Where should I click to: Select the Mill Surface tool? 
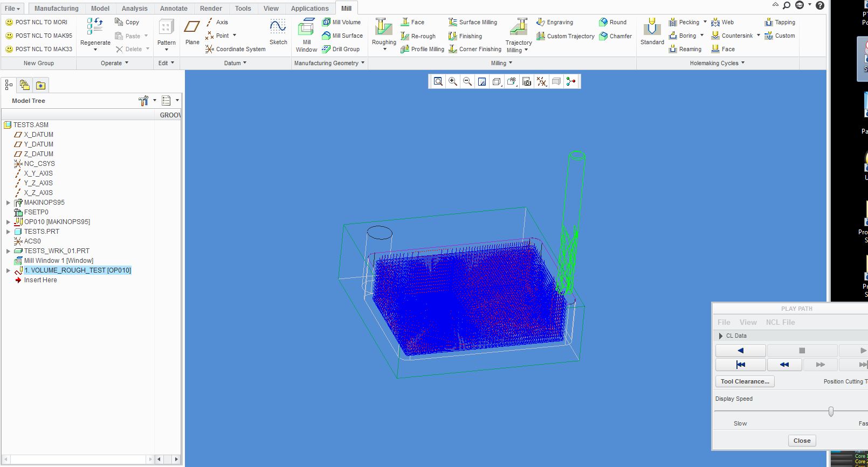(x=342, y=36)
